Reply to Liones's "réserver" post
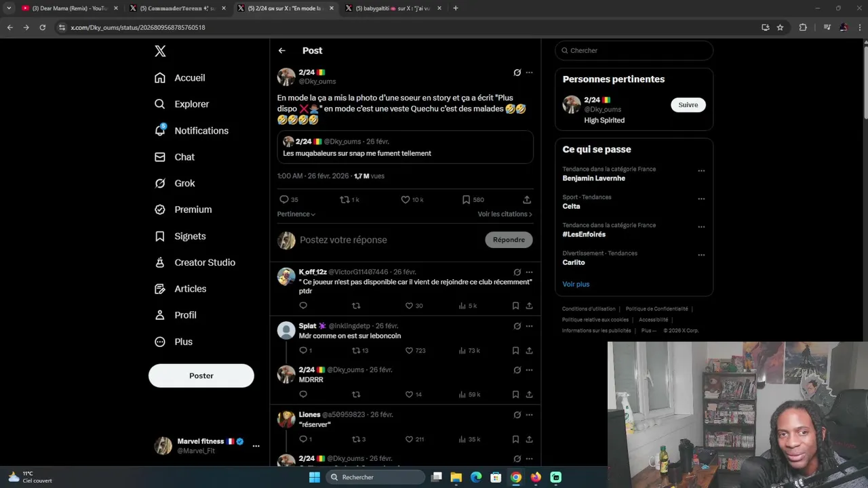 pyautogui.click(x=303, y=439)
